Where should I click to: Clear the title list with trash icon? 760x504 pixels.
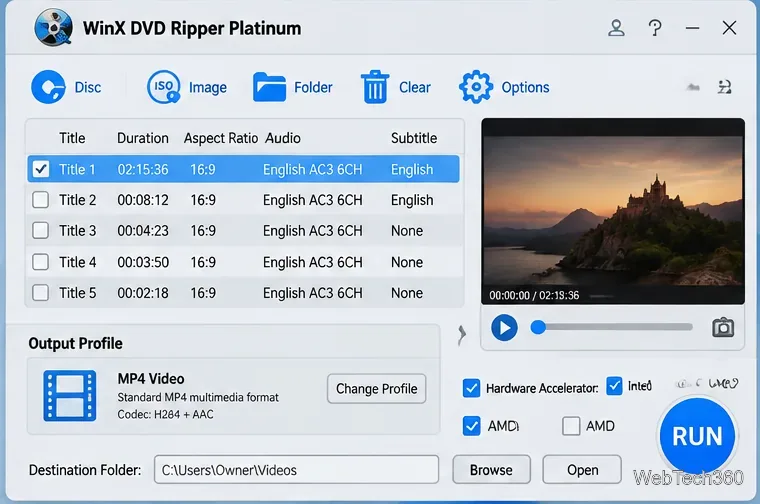click(x=375, y=87)
